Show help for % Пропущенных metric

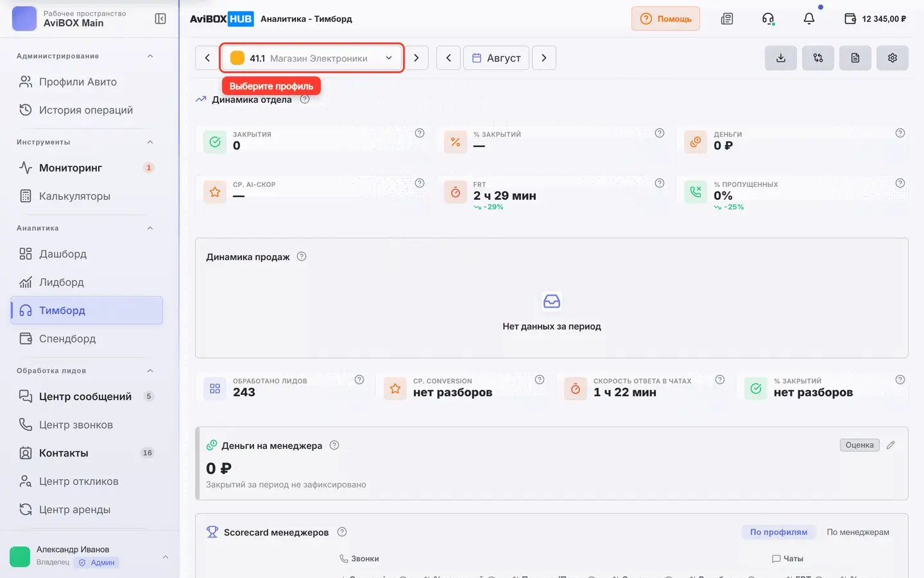[900, 183]
